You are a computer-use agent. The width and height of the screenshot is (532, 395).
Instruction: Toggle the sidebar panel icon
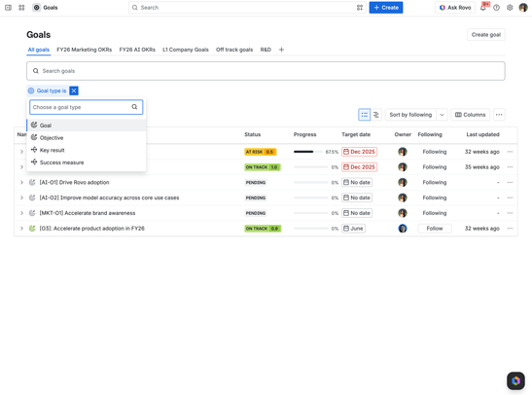(8, 8)
